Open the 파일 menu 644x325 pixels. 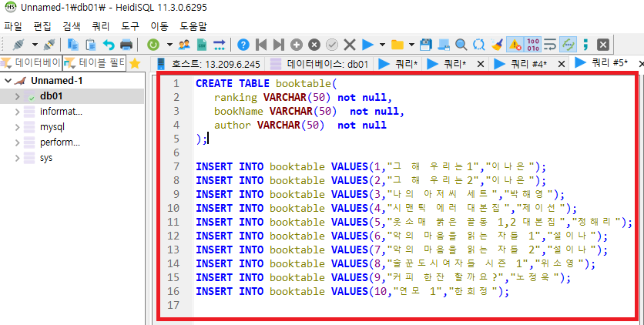tap(13, 26)
